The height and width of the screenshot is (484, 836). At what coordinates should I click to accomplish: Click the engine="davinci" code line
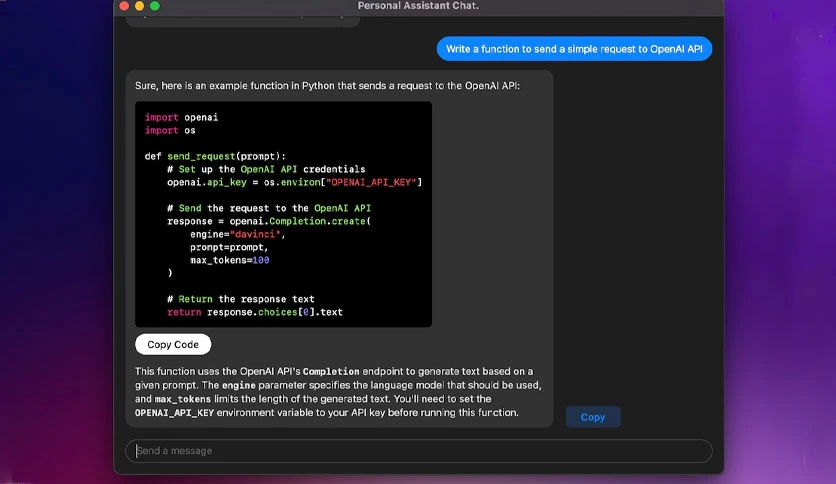(x=238, y=234)
